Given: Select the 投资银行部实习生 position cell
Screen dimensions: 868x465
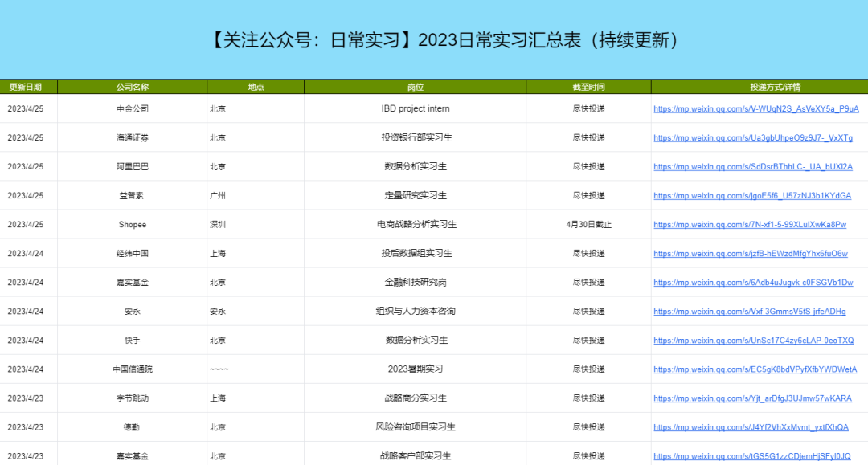Looking at the screenshot, I should tap(416, 137).
